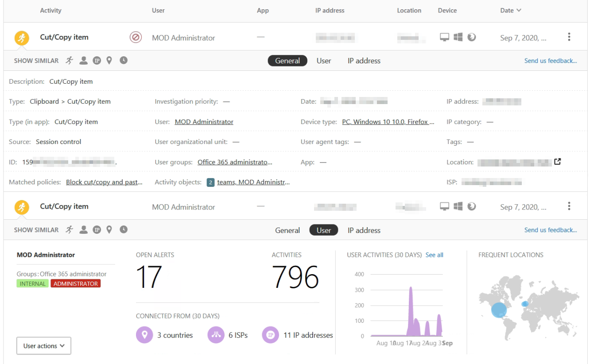
Task: Click the 11 IP addresses text
Action: click(x=308, y=335)
